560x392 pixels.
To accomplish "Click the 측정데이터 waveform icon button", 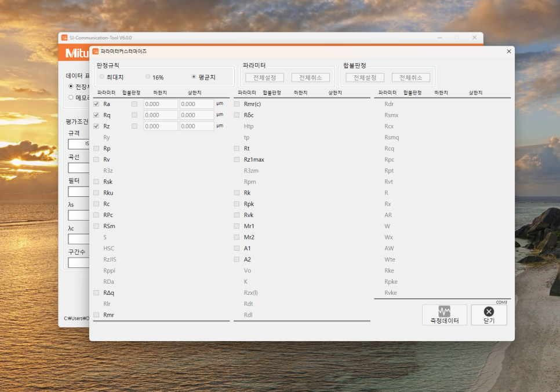I will [x=444, y=315].
